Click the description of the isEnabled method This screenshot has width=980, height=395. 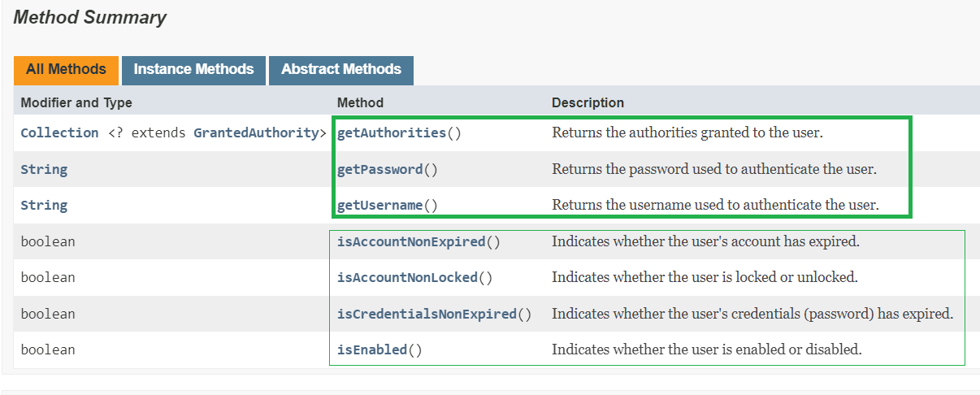click(x=707, y=349)
